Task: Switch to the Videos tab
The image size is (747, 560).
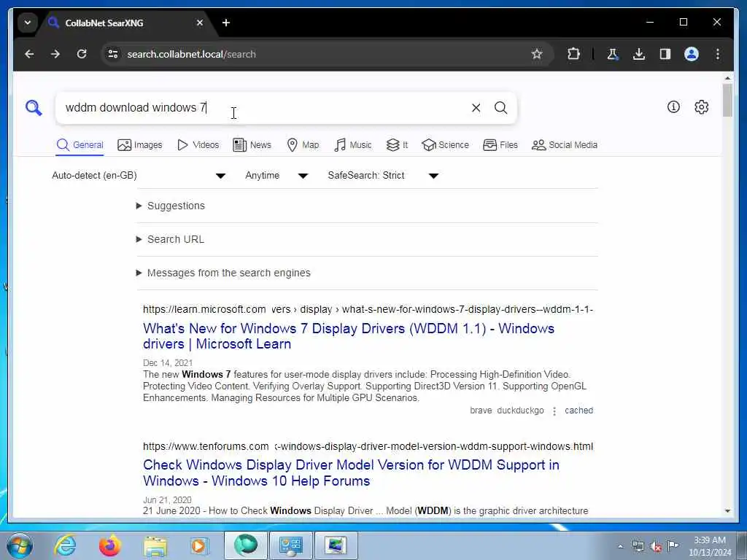Action: click(198, 145)
